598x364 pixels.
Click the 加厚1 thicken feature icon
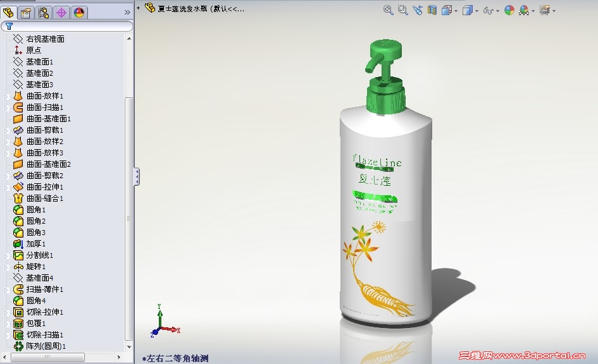tap(18, 244)
